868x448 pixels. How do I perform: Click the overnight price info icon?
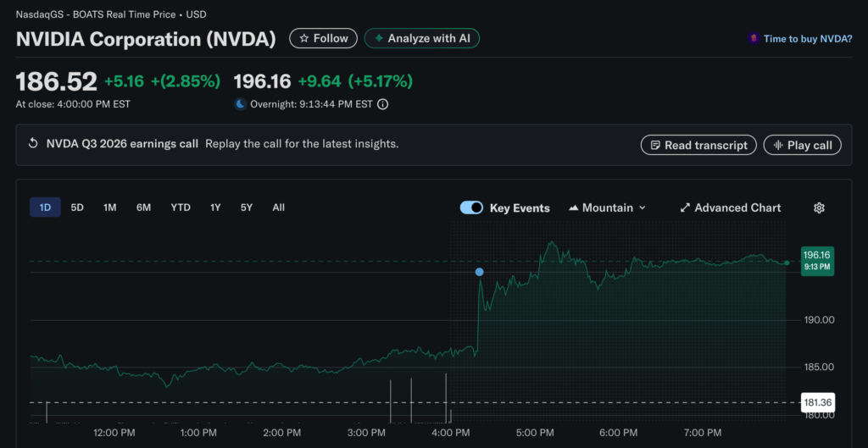[382, 104]
